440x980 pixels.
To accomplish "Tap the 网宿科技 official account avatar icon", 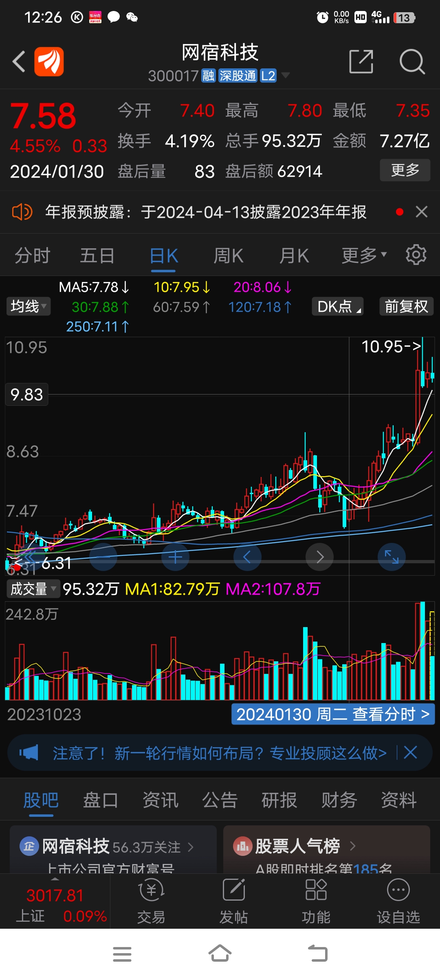I will [x=29, y=847].
